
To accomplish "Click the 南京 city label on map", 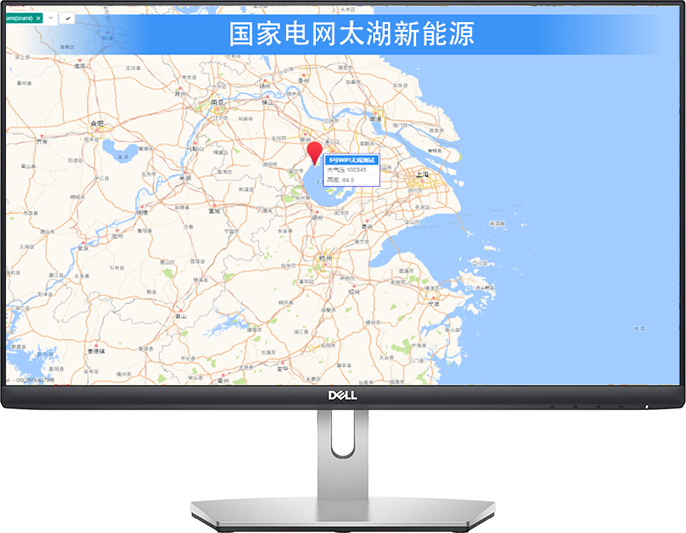I will 217,102.
